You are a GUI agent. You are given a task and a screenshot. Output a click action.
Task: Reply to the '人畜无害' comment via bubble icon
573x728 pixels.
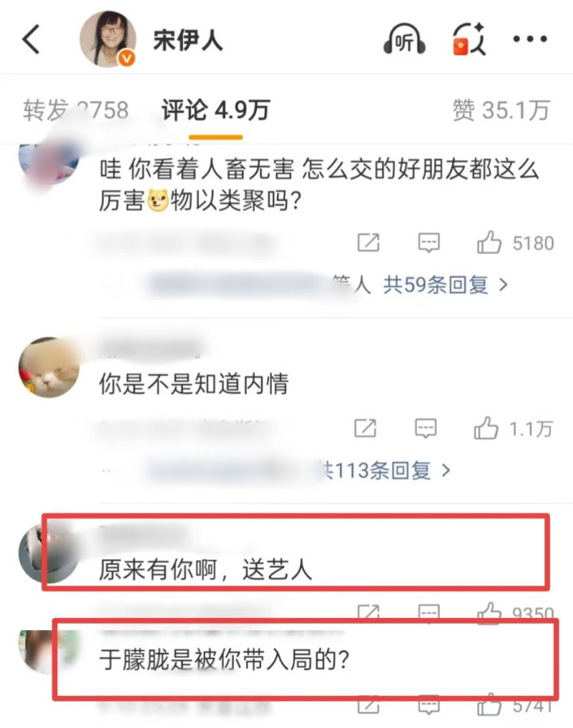(429, 242)
